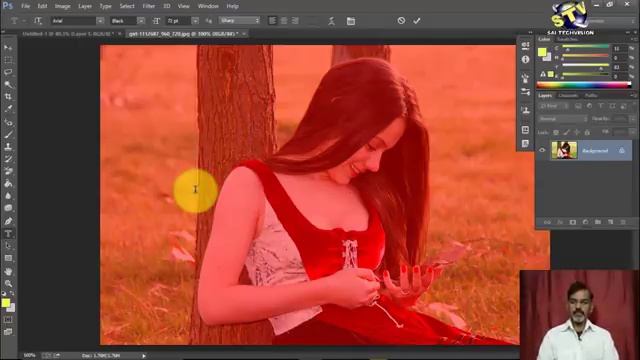Select the History Brush tool

click(x=8, y=159)
